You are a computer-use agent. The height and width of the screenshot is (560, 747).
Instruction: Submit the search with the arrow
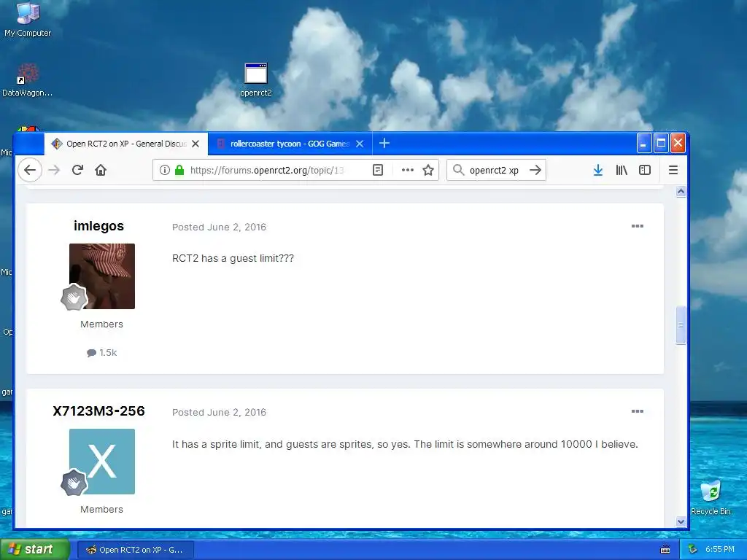coord(535,170)
